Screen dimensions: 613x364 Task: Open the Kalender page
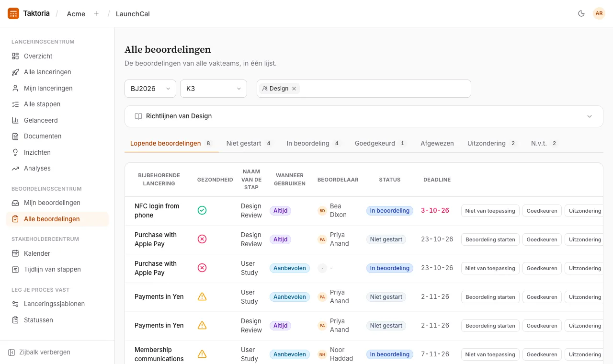point(57,253)
